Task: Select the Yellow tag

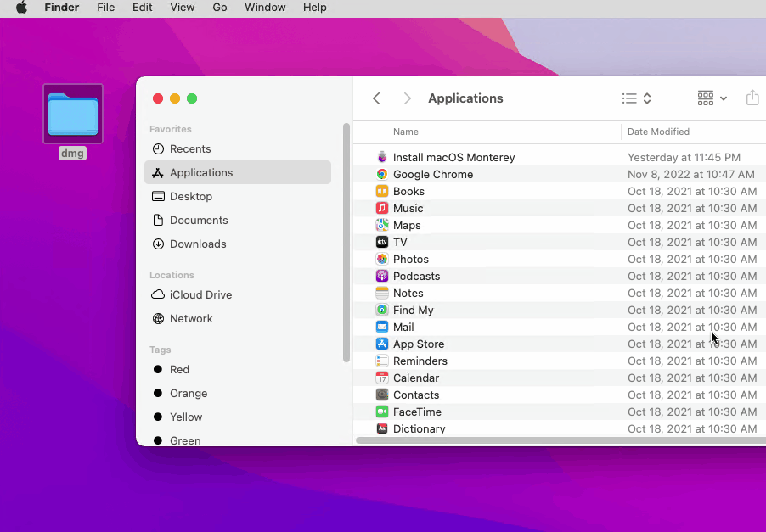Action: [x=238, y=417]
